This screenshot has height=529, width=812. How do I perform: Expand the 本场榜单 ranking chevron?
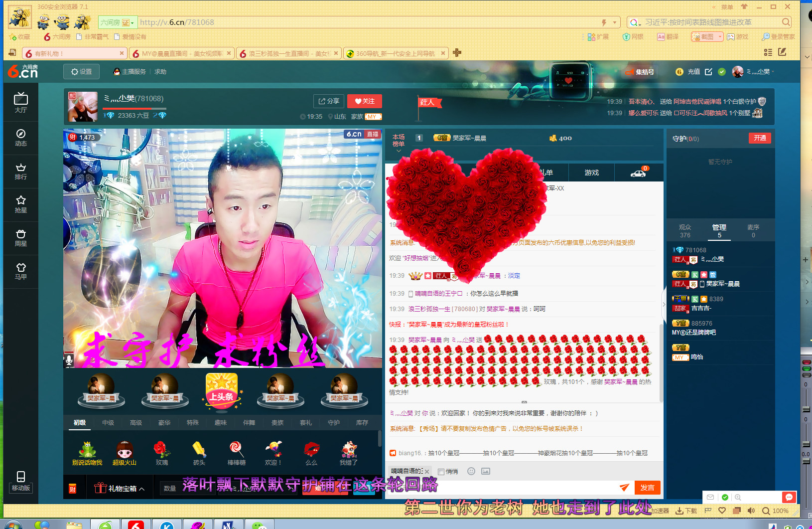399,151
